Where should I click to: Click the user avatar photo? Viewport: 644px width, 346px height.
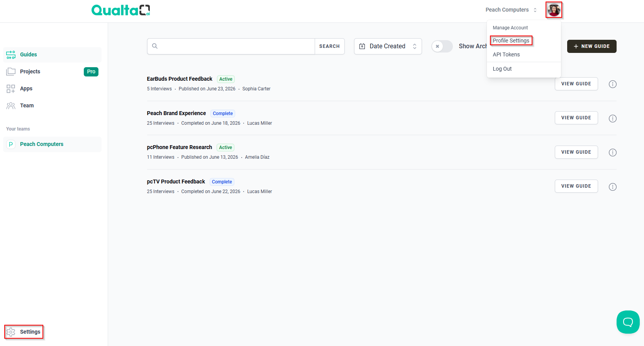554,10
